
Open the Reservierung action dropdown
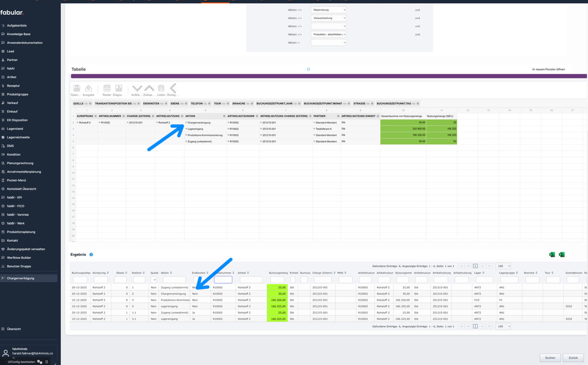(328, 10)
